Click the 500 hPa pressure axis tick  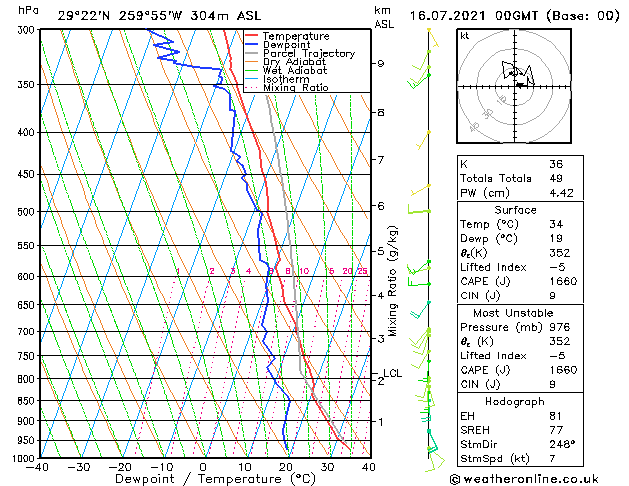click(x=28, y=212)
